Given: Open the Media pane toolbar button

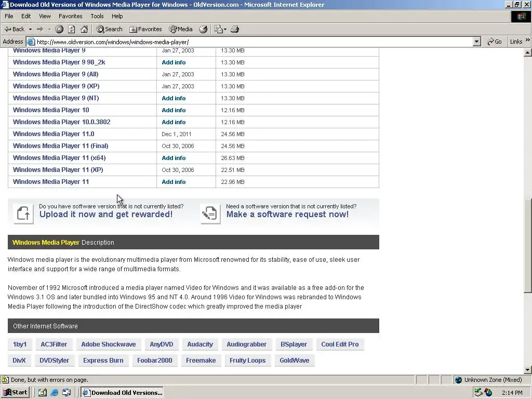Looking at the screenshot, I should click(181, 29).
